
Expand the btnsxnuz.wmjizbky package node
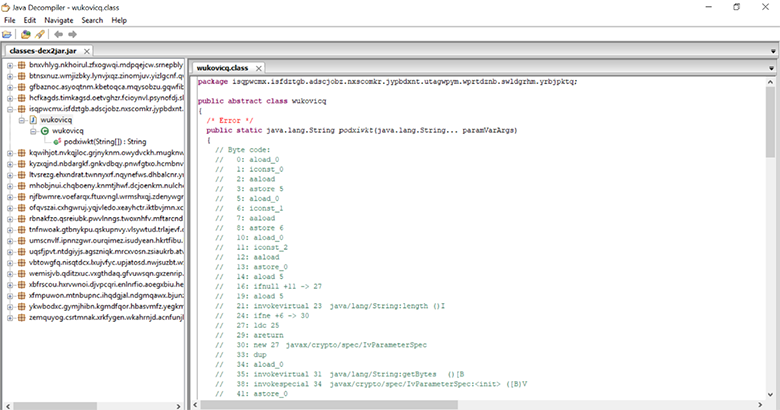[9, 76]
